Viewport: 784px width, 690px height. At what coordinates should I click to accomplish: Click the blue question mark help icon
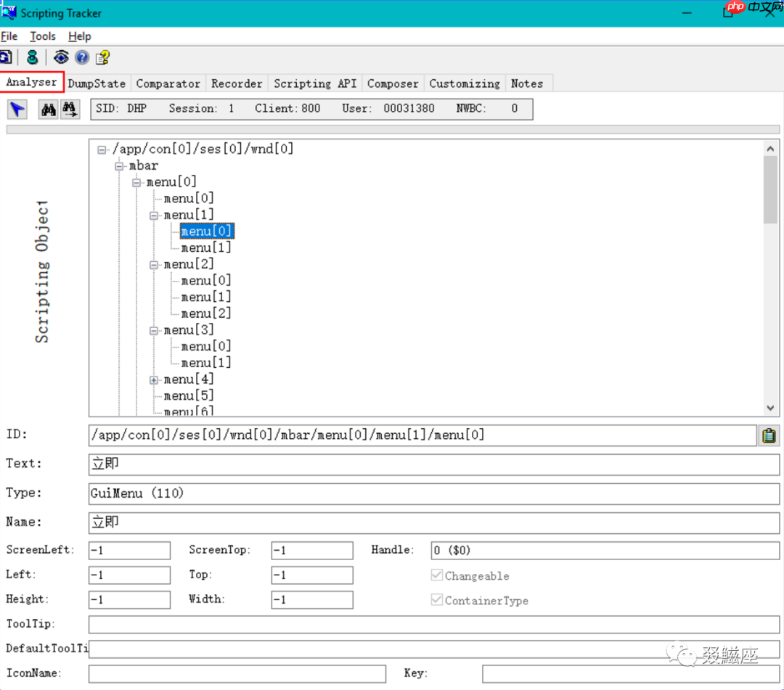[82, 57]
